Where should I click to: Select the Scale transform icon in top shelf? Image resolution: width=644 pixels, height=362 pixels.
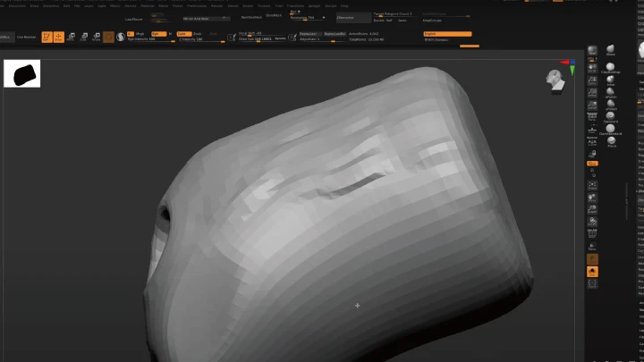coord(83,37)
